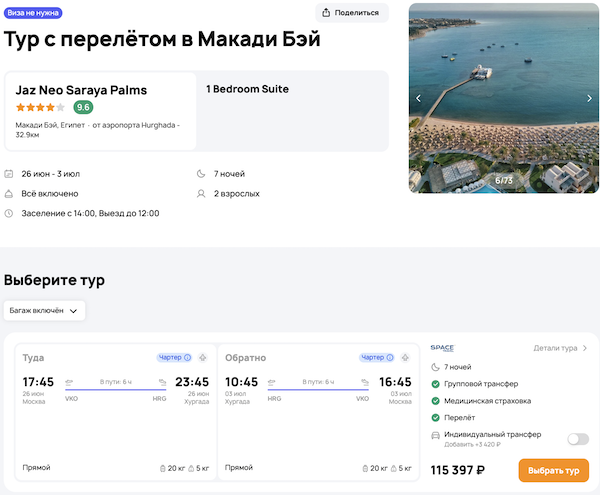The image size is (600, 495).
Task: Click the 20 кг baggage icon for Туда flight
Action: point(164,468)
